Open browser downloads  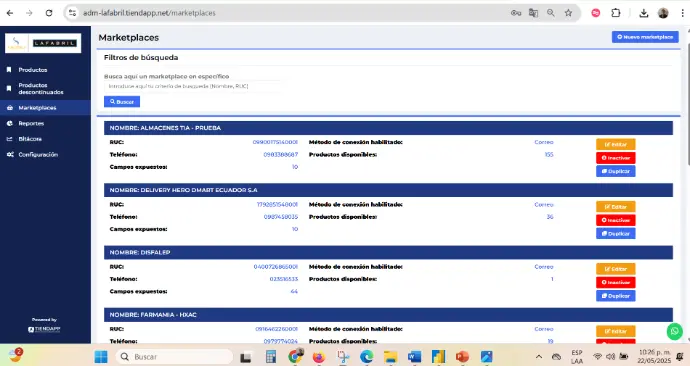[643, 13]
